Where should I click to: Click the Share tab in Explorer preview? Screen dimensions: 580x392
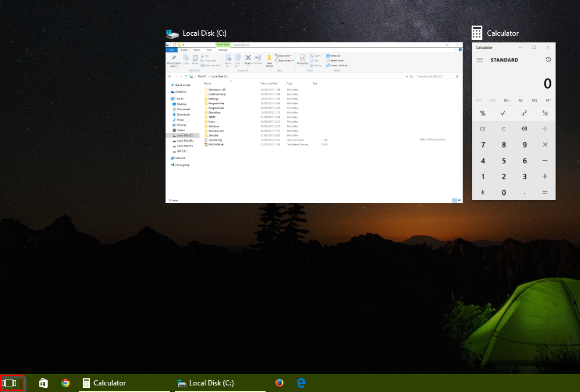point(197,50)
